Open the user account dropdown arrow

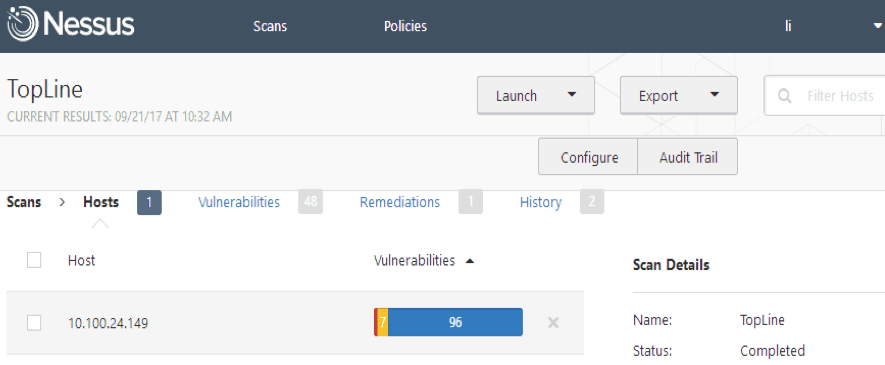pyautogui.click(x=878, y=26)
